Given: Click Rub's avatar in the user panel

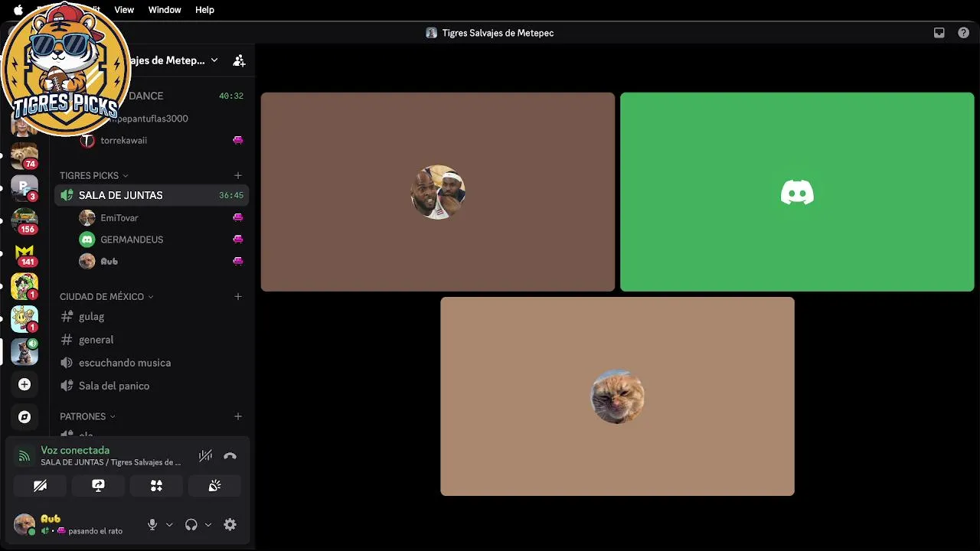Looking at the screenshot, I should click(24, 524).
